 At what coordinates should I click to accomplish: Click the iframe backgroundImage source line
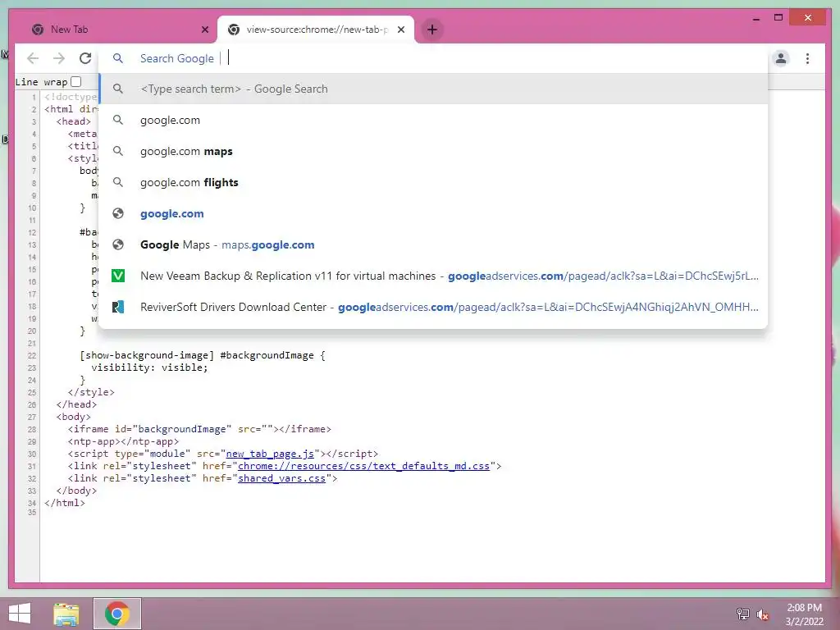click(199, 429)
